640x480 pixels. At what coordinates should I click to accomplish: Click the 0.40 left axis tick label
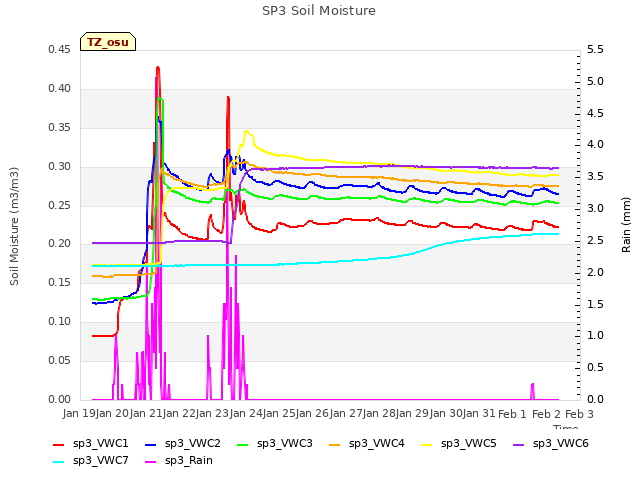[x=59, y=89]
